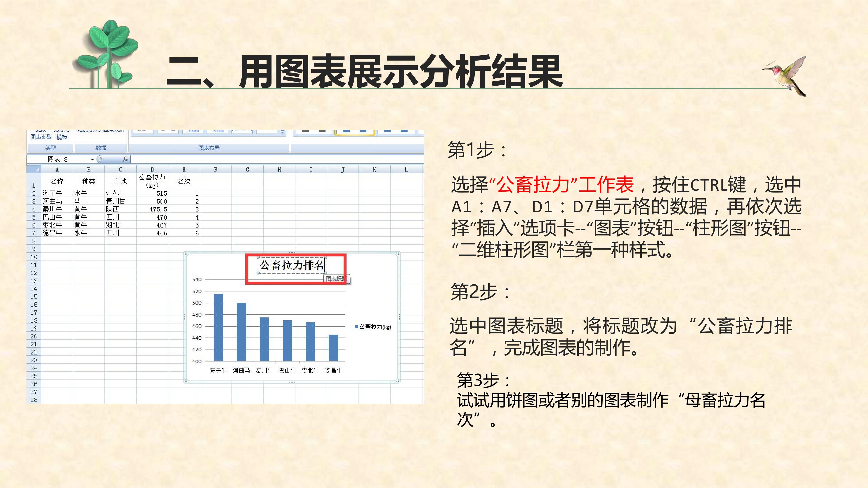Click the chart legend entry 公畜拉力(kg)
This screenshot has height=488, width=868.
point(373,327)
